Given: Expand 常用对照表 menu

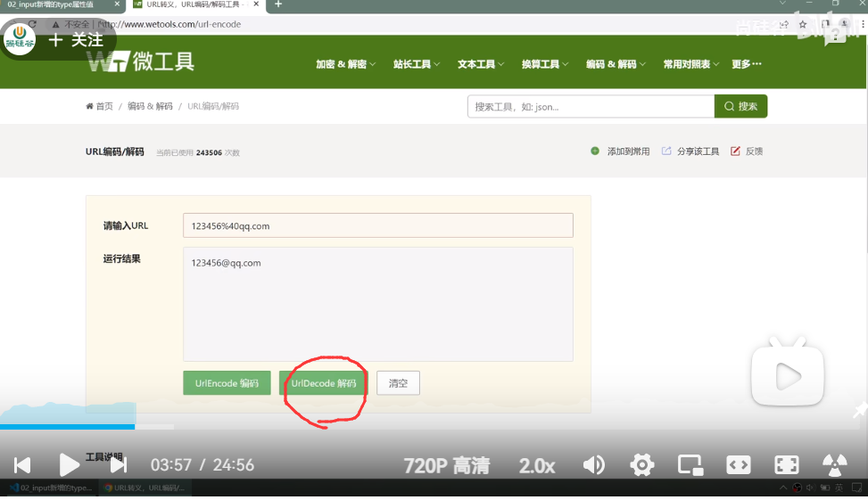Looking at the screenshot, I should point(690,64).
